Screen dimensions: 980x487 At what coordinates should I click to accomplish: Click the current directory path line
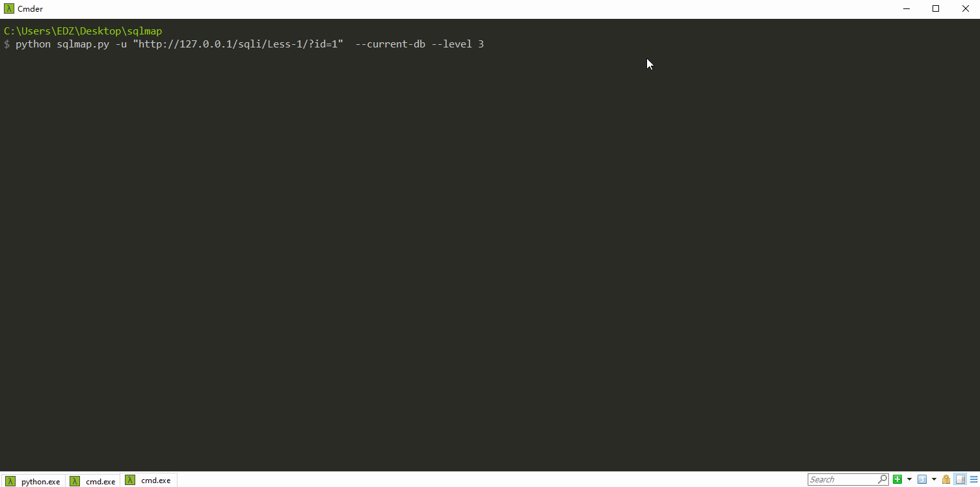click(83, 31)
